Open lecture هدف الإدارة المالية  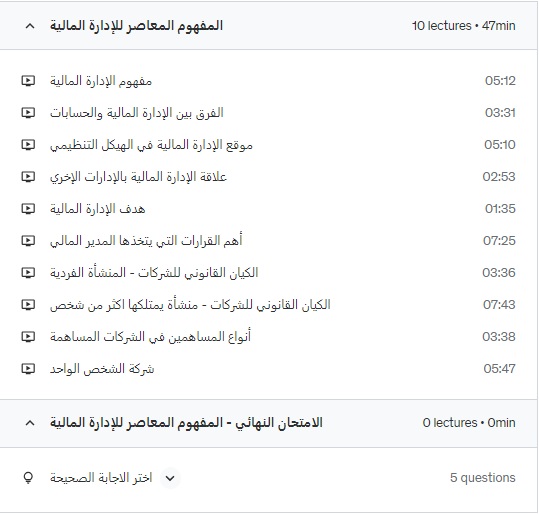tap(98, 209)
